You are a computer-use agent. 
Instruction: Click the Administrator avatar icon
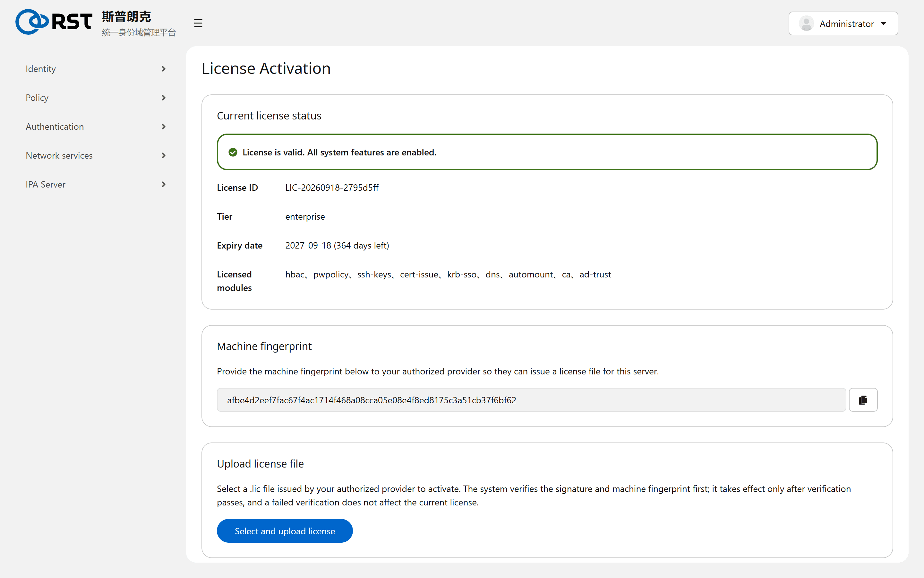pyautogui.click(x=806, y=24)
